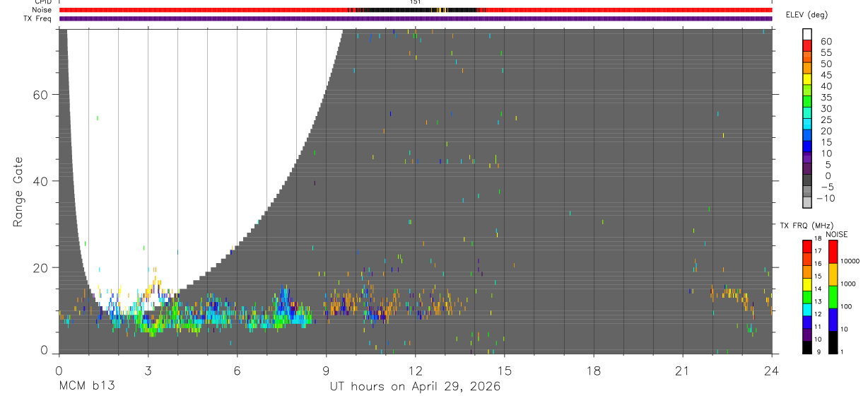The image size is (868, 401).
Task: Select the red swatch in the ELEV color bar
Action: [807, 46]
